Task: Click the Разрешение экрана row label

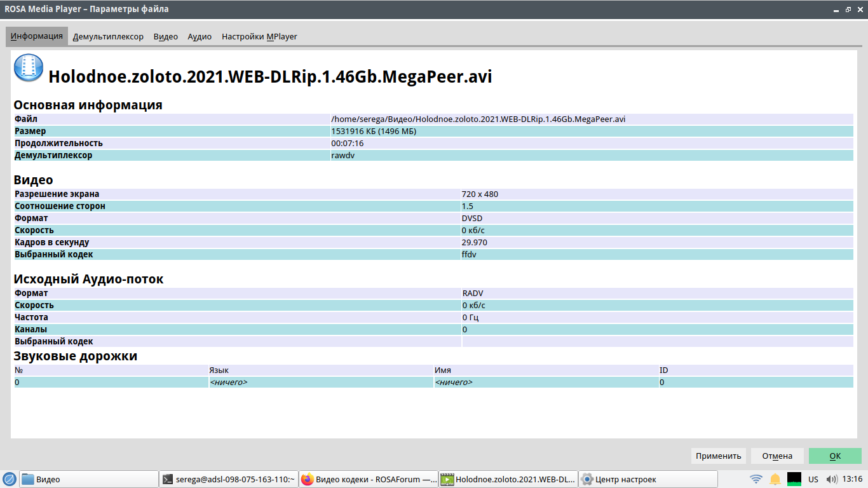Action: tap(57, 194)
